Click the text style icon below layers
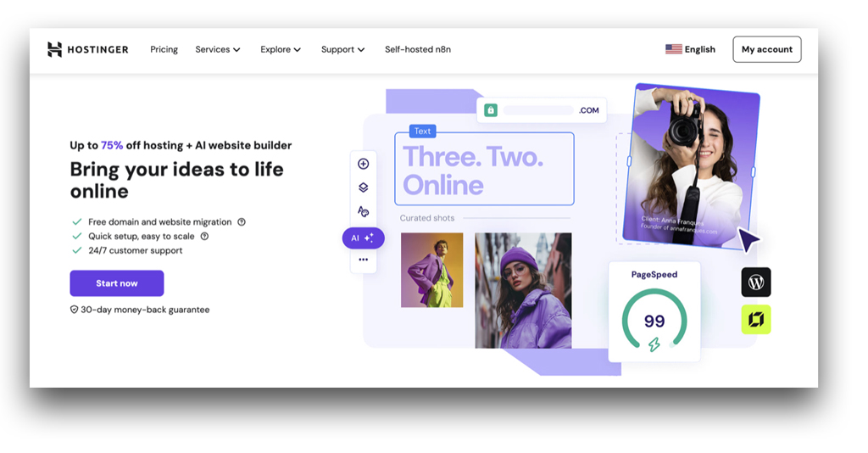This screenshot has height=453, width=868. coord(364,211)
